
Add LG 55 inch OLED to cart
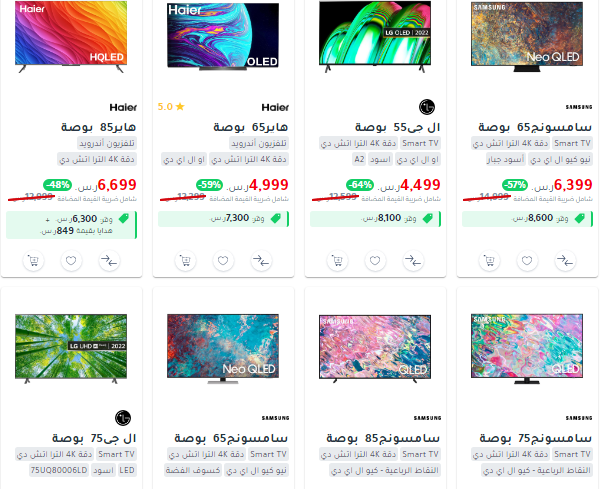[x=337, y=261]
